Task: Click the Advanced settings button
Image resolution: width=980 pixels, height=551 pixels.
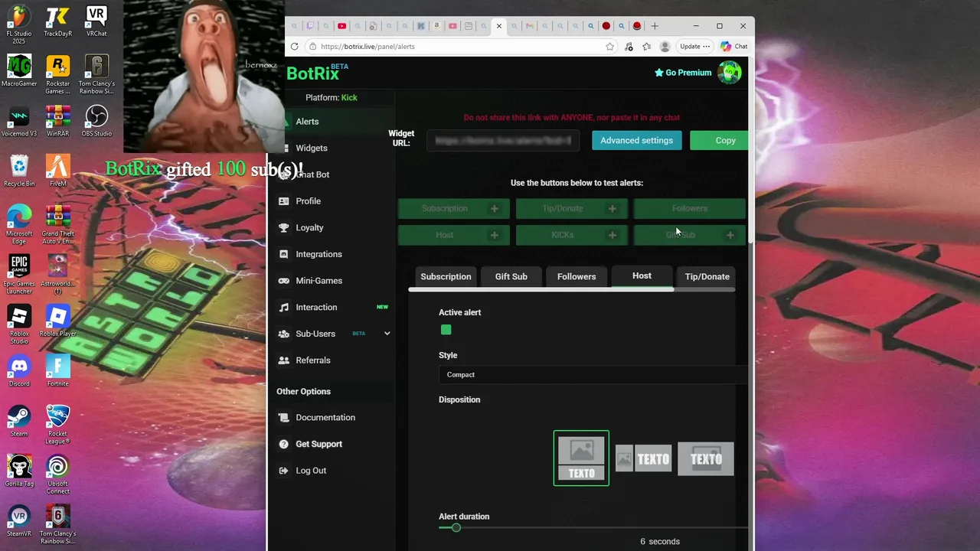Action: tap(636, 140)
